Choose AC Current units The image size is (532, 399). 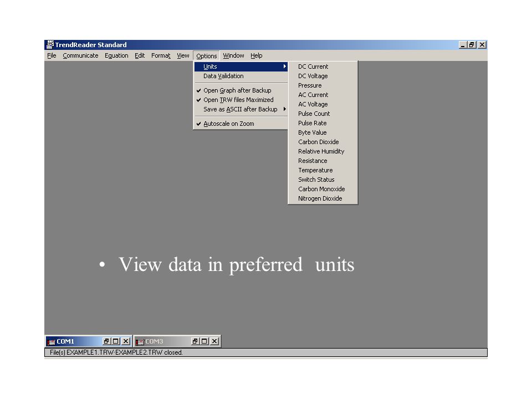(323, 95)
